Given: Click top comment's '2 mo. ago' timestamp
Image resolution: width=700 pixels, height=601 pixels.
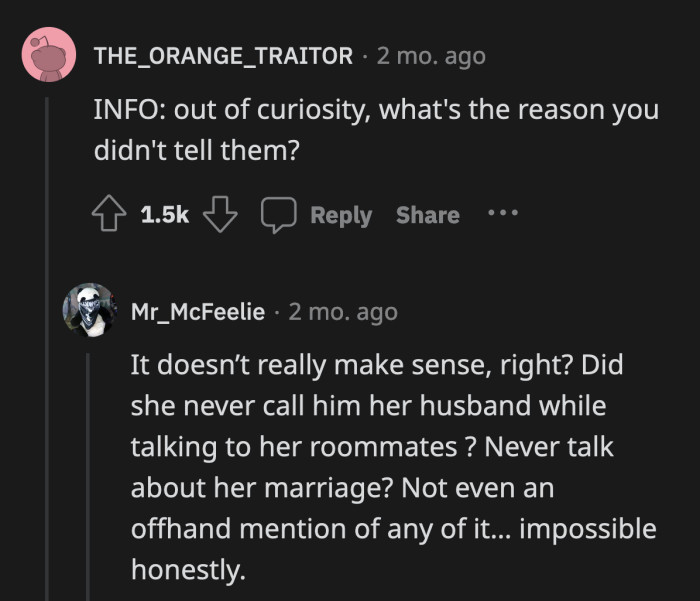Looking at the screenshot, I should tap(431, 56).
